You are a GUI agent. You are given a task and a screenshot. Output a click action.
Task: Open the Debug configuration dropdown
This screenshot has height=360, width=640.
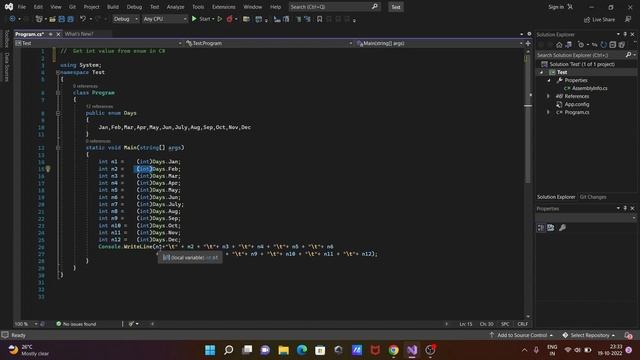coord(125,19)
